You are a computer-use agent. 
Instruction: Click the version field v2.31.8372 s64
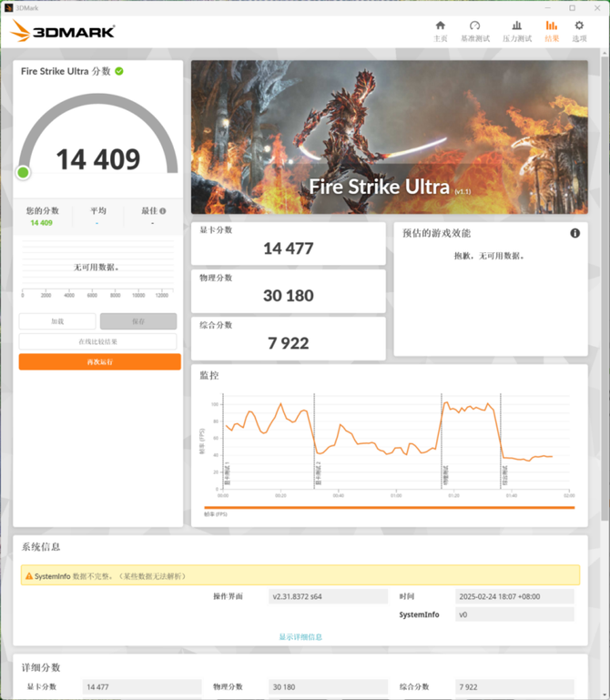329,596
